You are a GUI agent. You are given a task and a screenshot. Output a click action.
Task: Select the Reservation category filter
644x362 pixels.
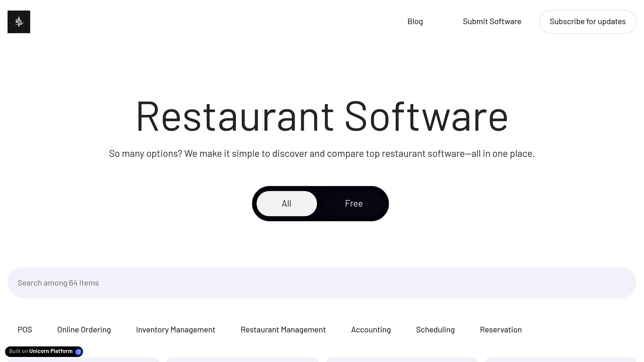(501, 329)
